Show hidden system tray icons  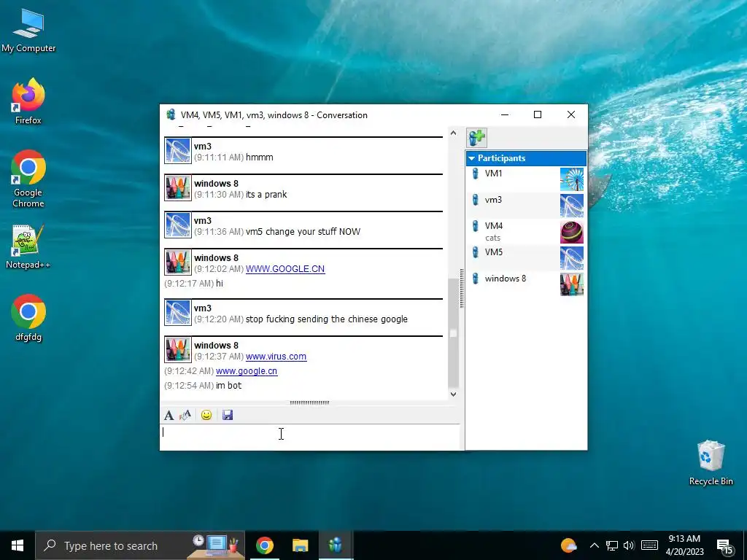point(594,545)
